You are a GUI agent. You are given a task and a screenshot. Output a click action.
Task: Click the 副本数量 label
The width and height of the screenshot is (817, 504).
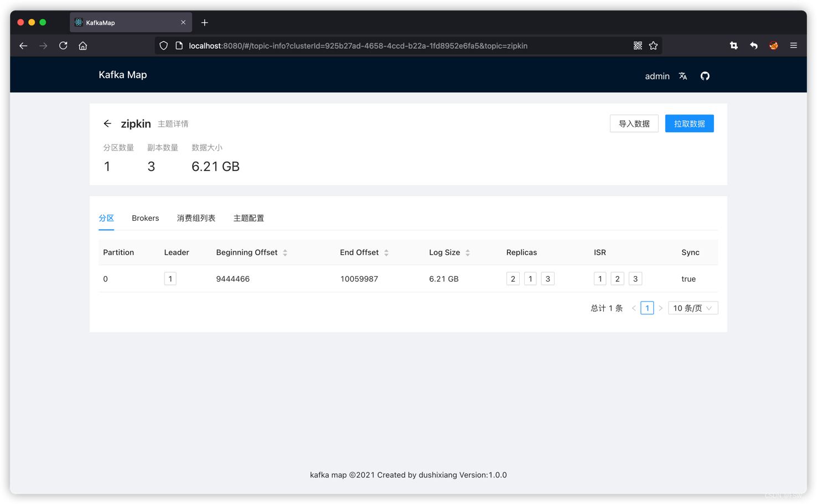coord(163,148)
